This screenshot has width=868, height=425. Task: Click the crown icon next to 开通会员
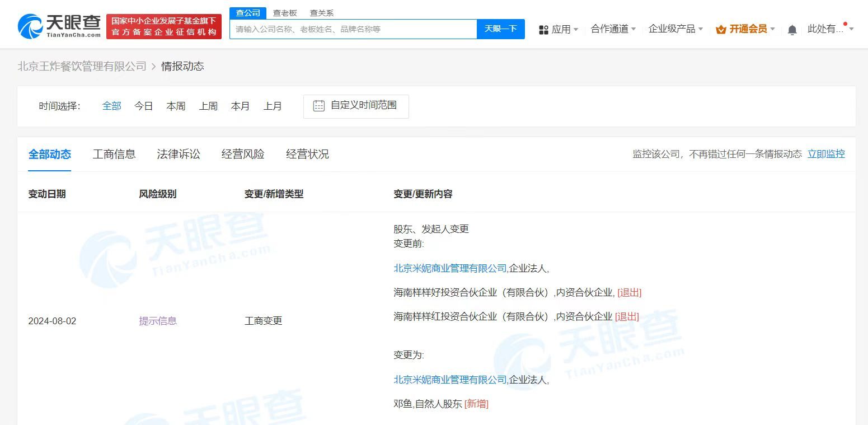(719, 29)
